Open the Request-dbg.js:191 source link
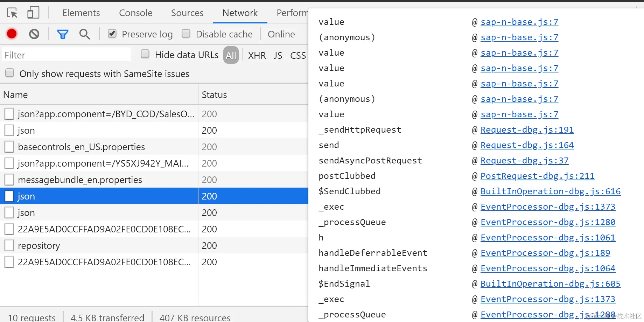The width and height of the screenshot is (644, 322). (527, 130)
